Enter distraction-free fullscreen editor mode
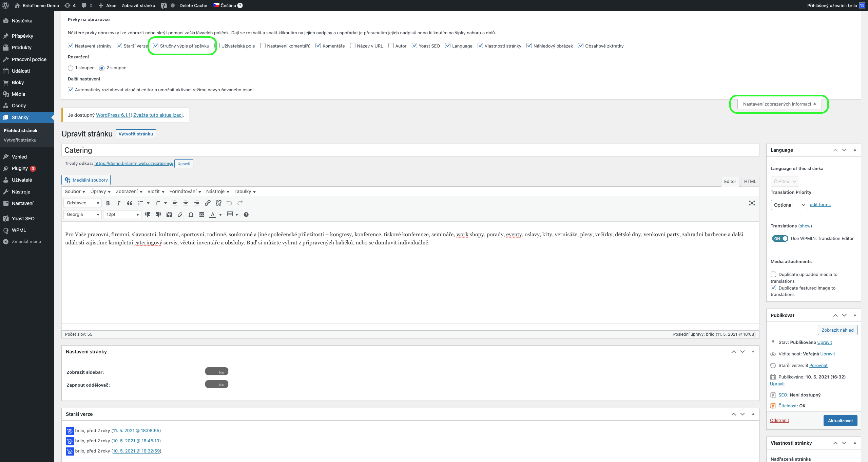The image size is (868, 462). 752,203
